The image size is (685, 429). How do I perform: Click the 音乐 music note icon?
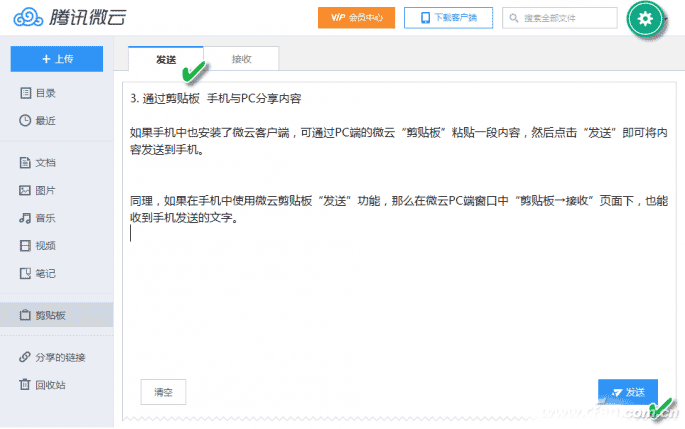[25, 218]
